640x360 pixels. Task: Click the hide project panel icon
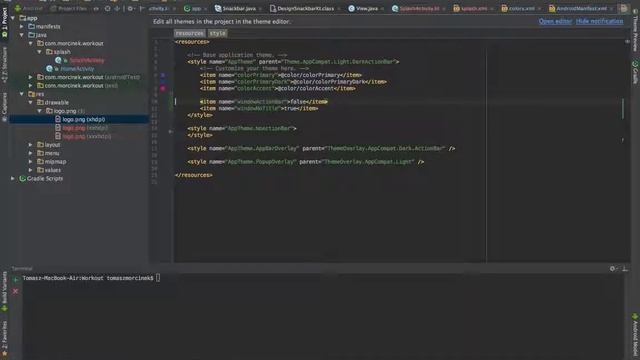pos(142,8)
